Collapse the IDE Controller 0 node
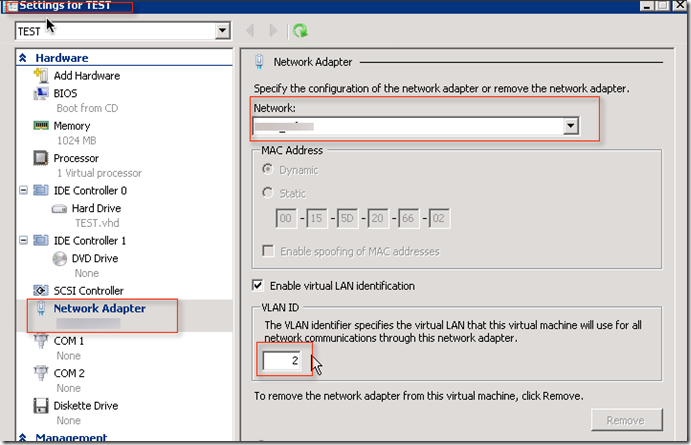Screen dimensions: 691x445 pyautogui.click(x=23, y=190)
